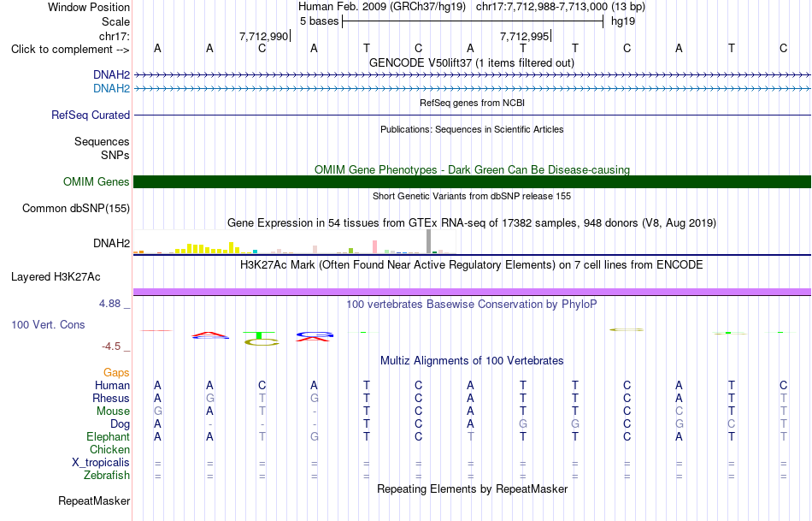Open the RepeatMasker track label
812x521 pixels.
click(94, 500)
